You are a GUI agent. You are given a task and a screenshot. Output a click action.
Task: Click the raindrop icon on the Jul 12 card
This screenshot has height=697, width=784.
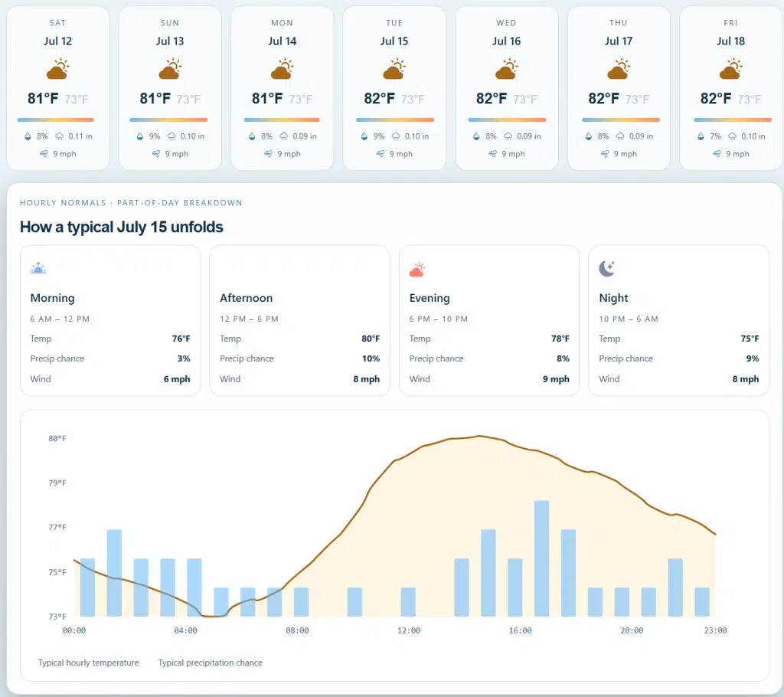point(28,136)
